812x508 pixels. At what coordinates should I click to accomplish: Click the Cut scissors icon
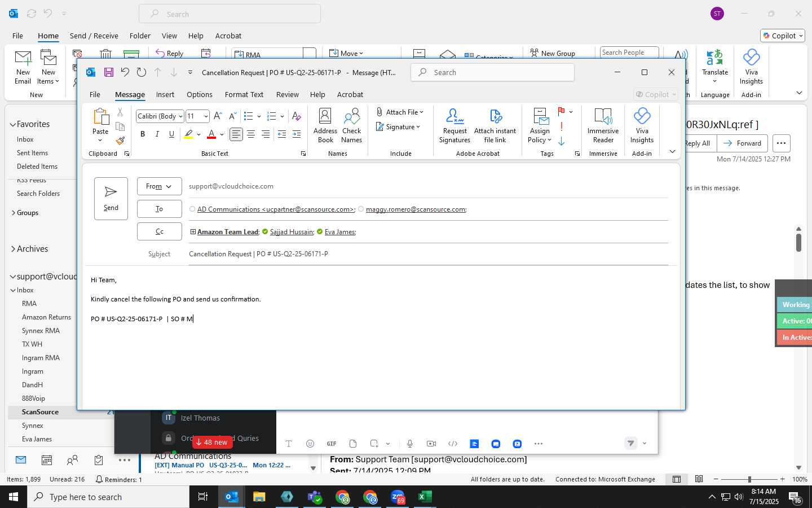[x=120, y=112]
